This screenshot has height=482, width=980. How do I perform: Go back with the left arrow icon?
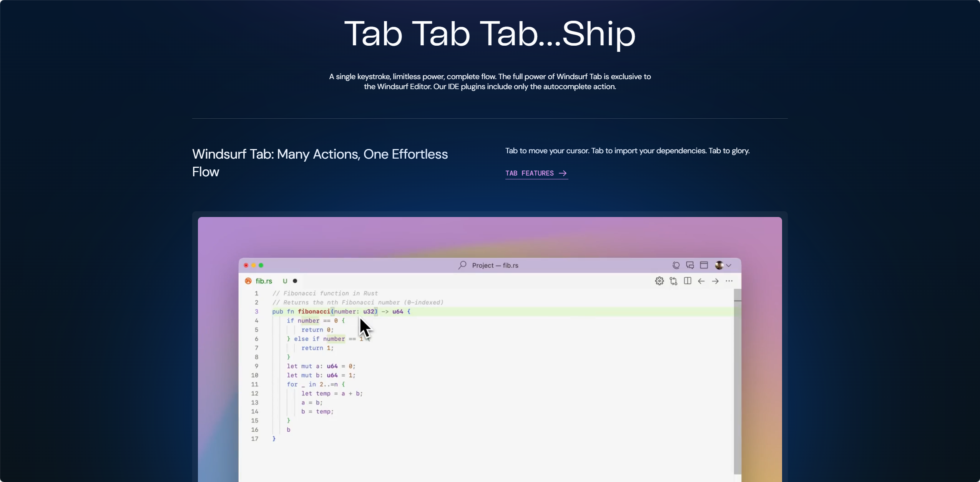pos(701,281)
